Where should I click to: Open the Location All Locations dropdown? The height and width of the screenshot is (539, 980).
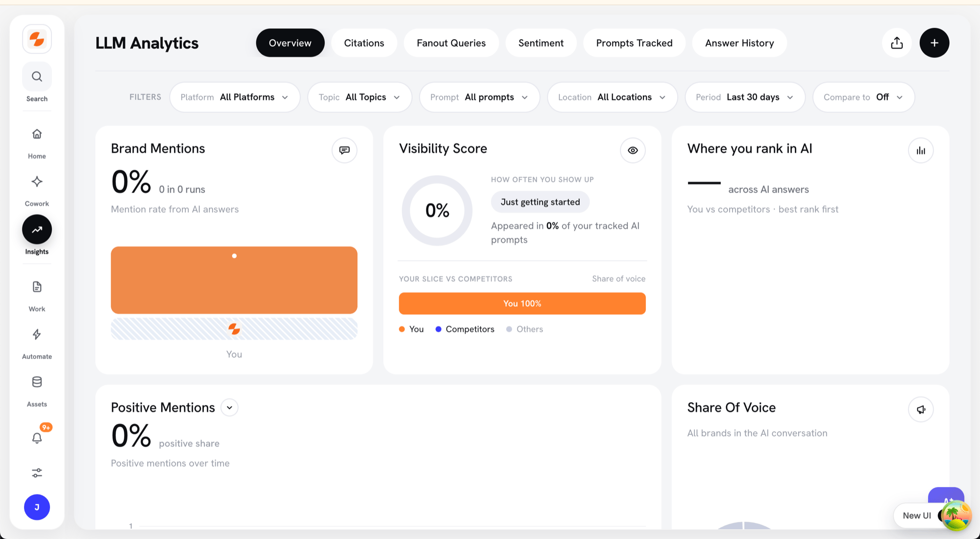(x=612, y=97)
